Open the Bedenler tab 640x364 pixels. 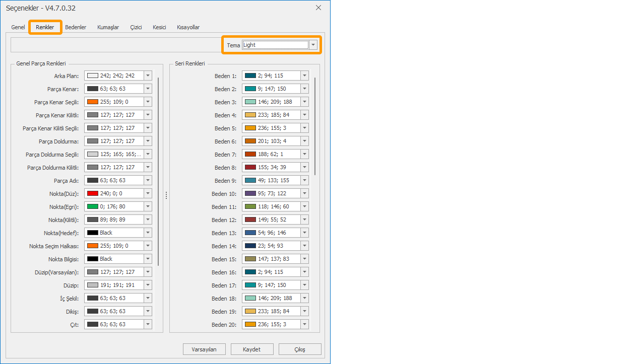point(76,27)
